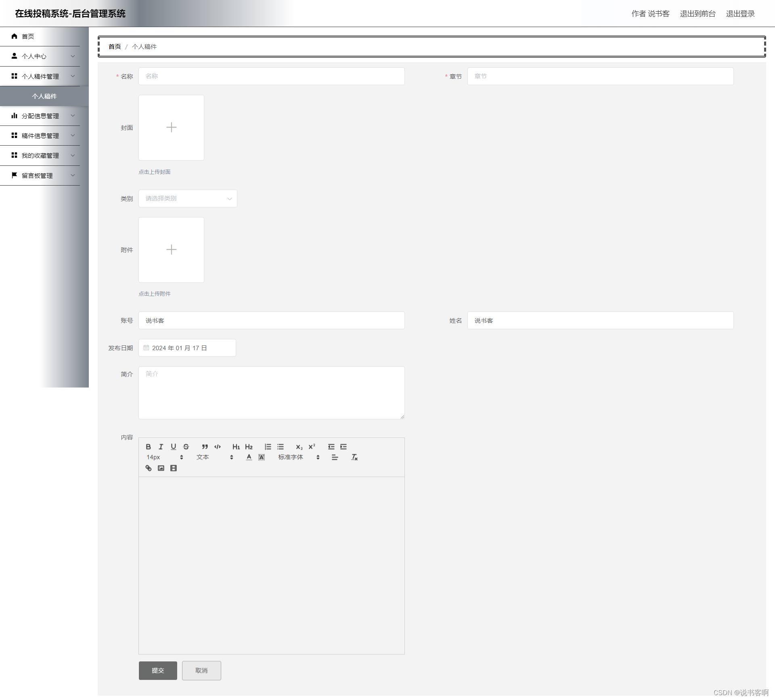
Task: Insert a video in the editor
Action: (x=173, y=468)
